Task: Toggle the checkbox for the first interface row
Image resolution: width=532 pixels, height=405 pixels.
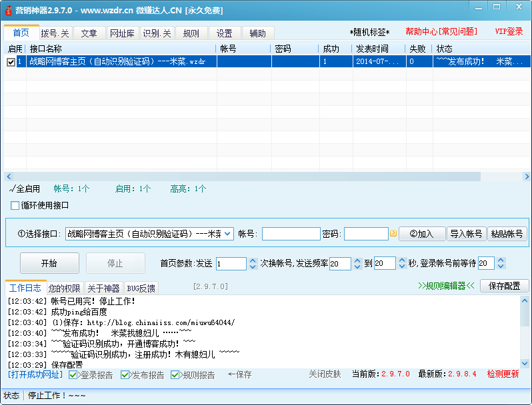Action: click(x=11, y=62)
